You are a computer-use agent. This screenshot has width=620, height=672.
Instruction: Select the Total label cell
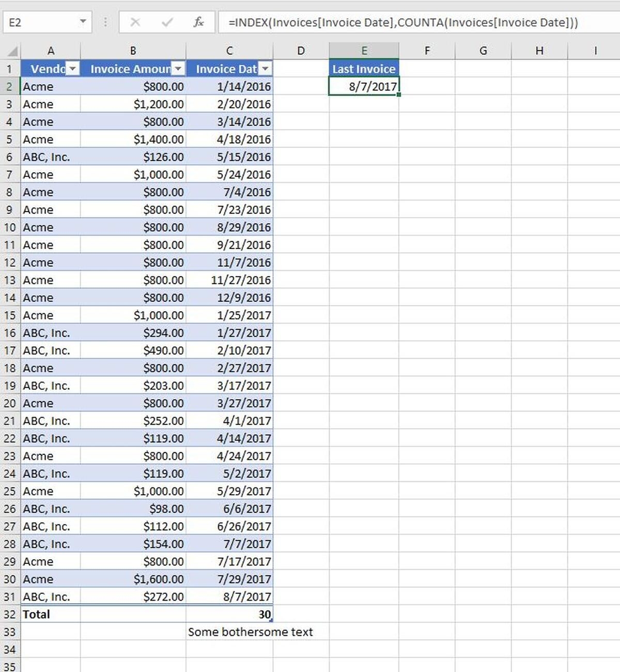coord(51,614)
